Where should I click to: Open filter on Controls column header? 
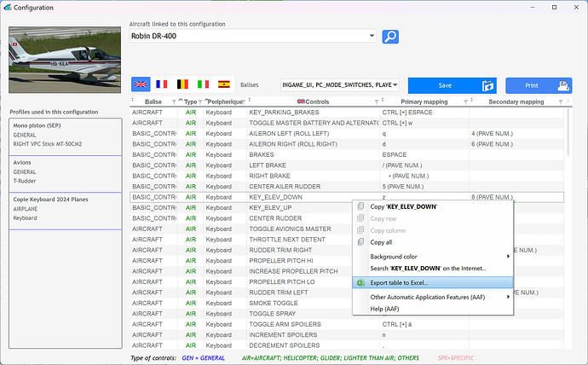377,102
